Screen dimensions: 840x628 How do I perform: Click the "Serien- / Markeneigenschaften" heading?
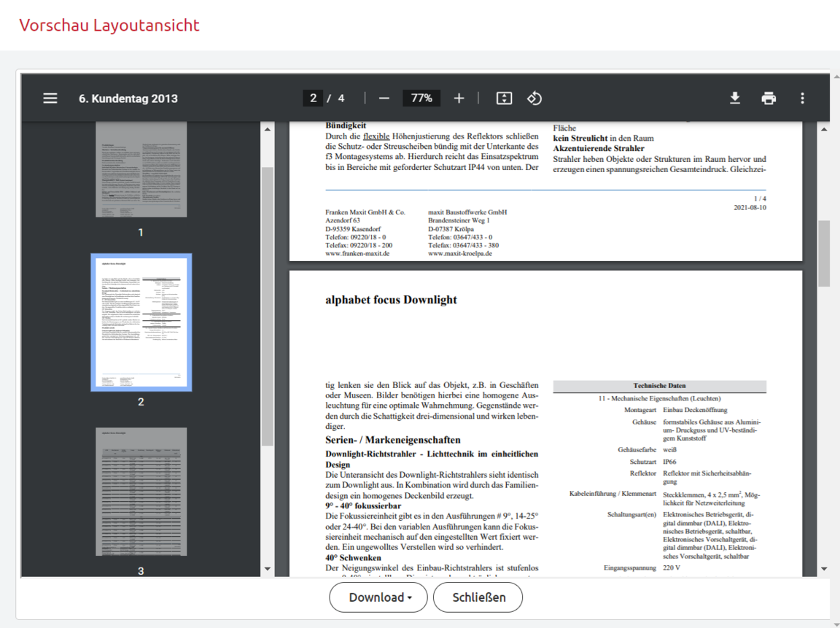pyautogui.click(x=393, y=440)
